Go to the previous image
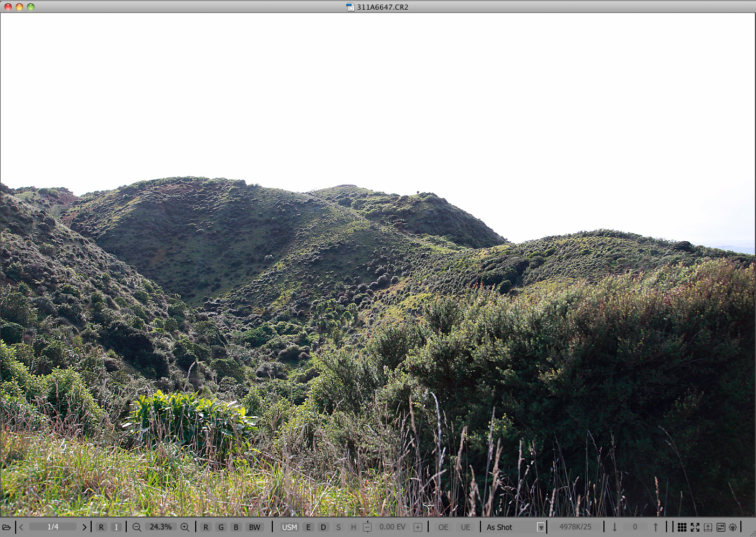 pos(22,527)
